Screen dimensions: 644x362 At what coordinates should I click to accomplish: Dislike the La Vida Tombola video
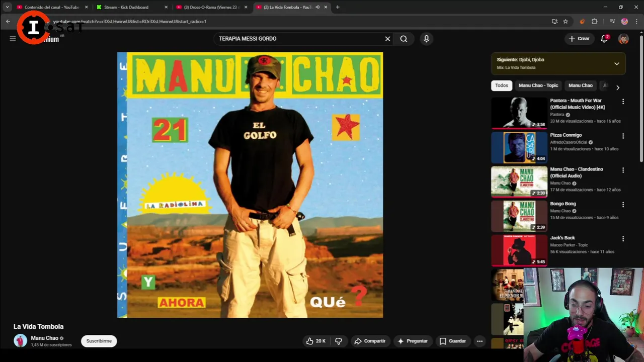coord(339,341)
